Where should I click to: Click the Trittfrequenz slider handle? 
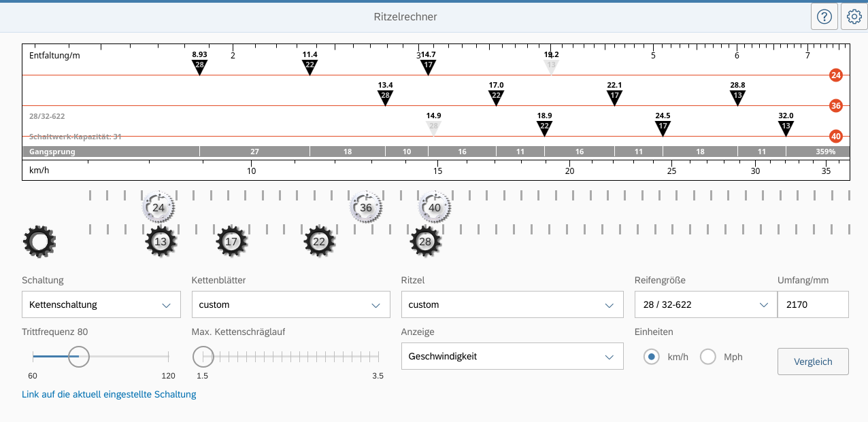coord(79,355)
